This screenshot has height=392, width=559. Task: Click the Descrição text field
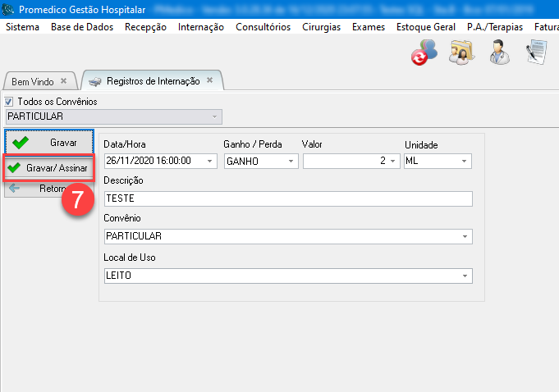(x=288, y=198)
